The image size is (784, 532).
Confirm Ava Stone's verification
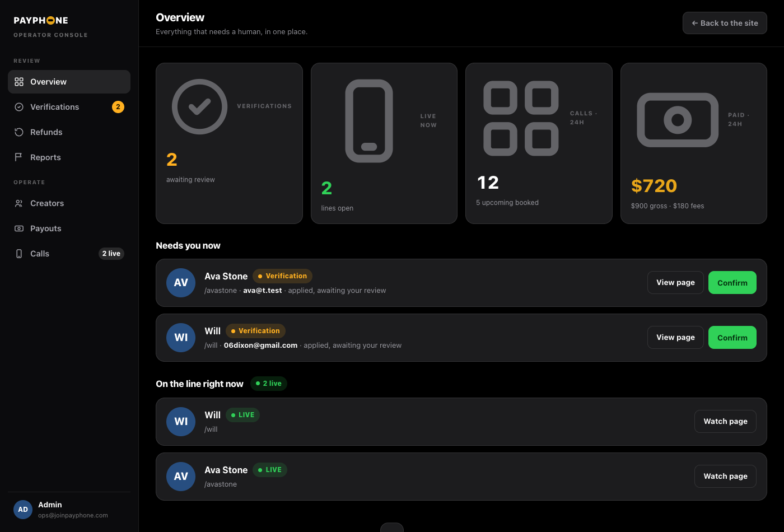tap(732, 283)
